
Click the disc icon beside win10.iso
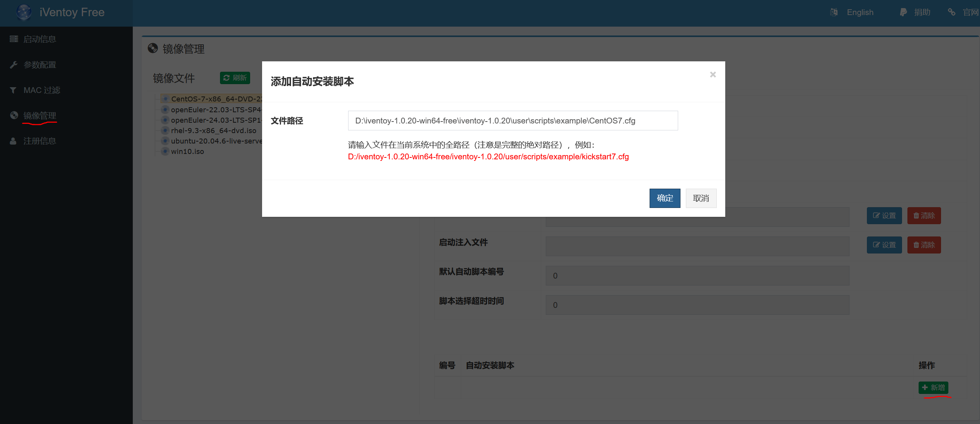[165, 151]
